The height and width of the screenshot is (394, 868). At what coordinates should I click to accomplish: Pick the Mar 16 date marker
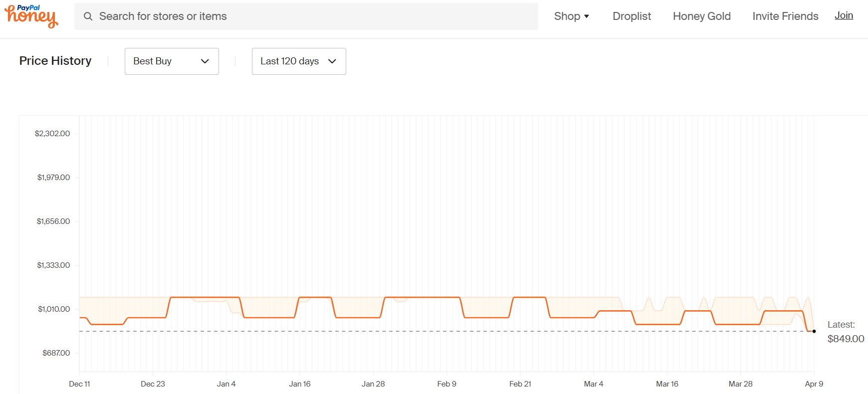click(x=667, y=384)
